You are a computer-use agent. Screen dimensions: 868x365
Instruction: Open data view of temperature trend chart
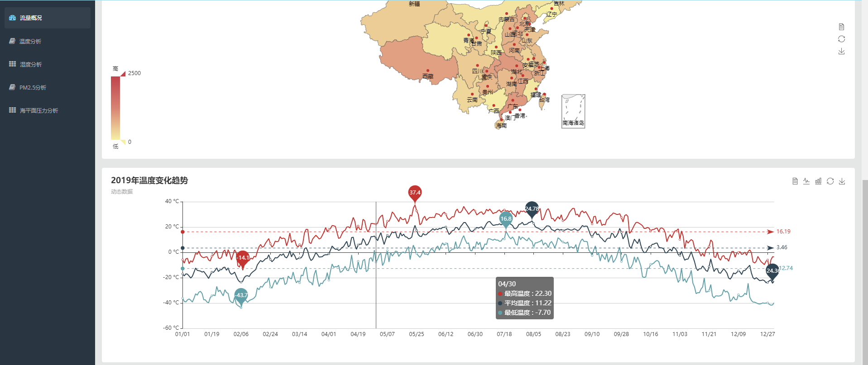(x=795, y=181)
